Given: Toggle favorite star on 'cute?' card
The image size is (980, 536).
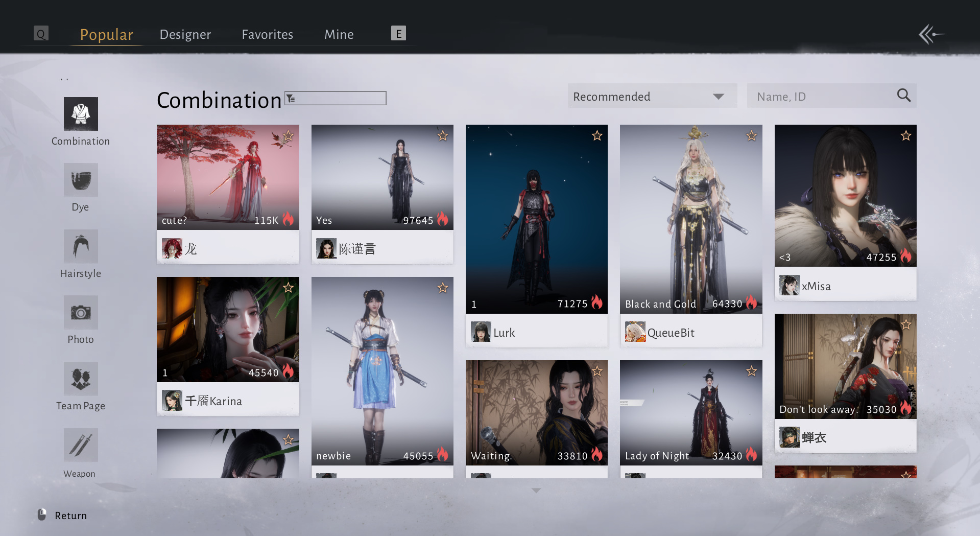Looking at the screenshot, I should 289,136.
